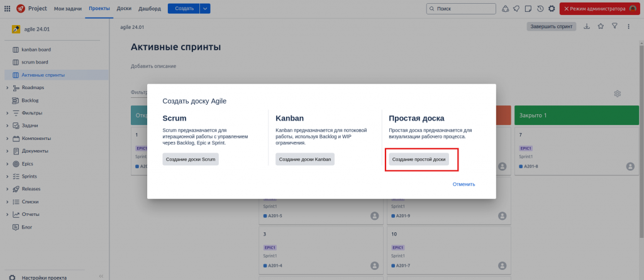Click assignee avatar on card A201-9
The height and width of the screenshot is (280, 644).
pos(502,216)
